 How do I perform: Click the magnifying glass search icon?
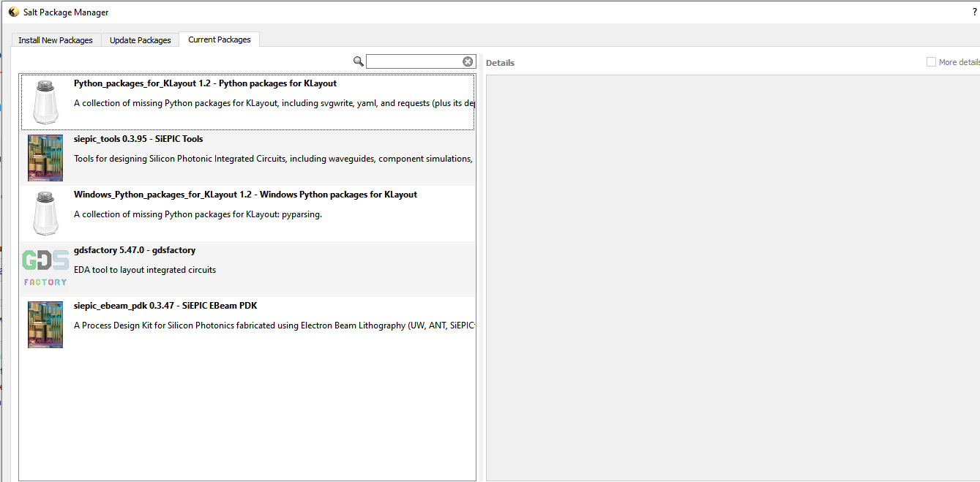click(358, 61)
